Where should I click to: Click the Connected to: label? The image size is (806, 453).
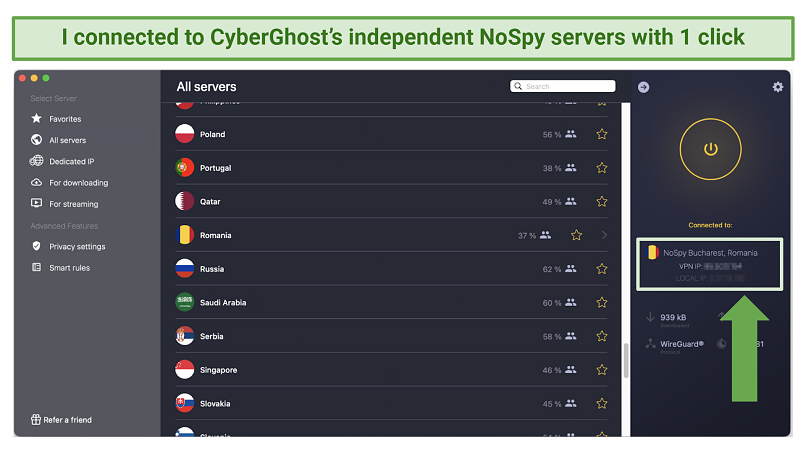click(x=710, y=225)
